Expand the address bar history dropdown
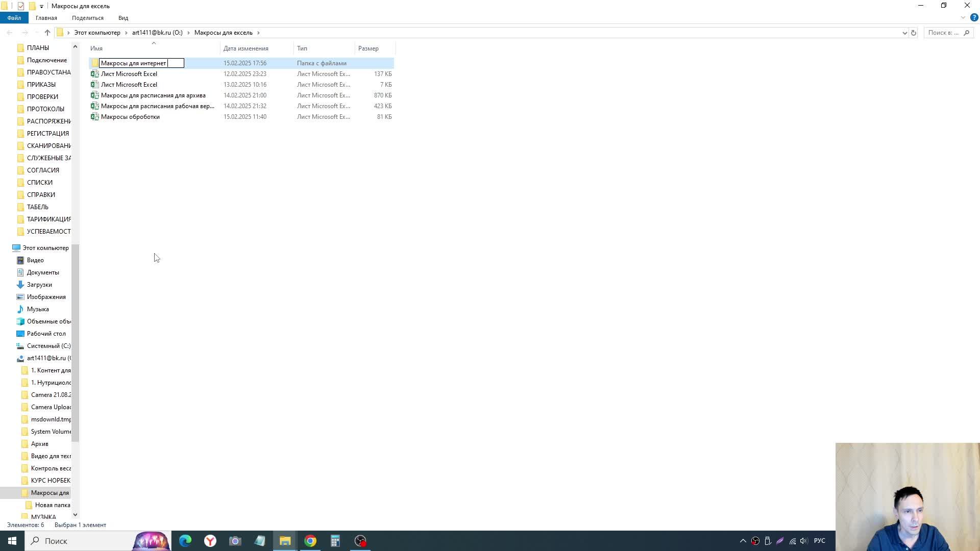The width and height of the screenshot is (980, 551). point(904,33)
